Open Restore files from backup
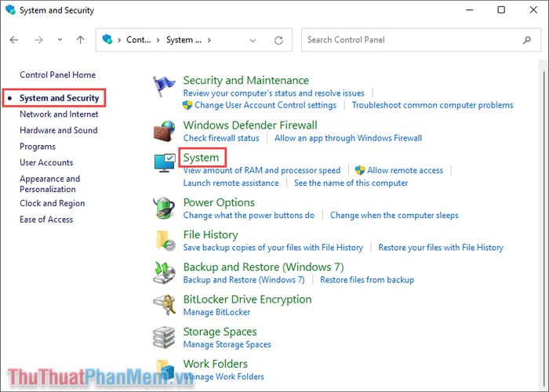This screenshot has height=392, width=549. (x=367, y=280)
